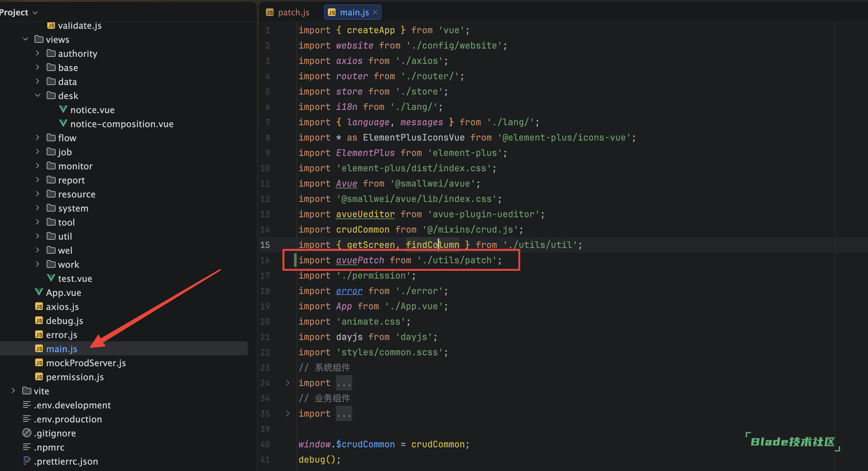The width and height of the screenshot is (868, 471).
Task: Click the JS icon of main.js in tree
Action: 39,349
